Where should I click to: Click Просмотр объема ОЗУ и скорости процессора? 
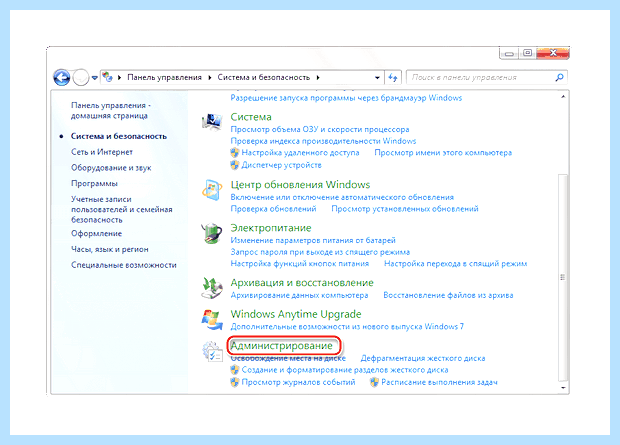[x=319, y=129]
